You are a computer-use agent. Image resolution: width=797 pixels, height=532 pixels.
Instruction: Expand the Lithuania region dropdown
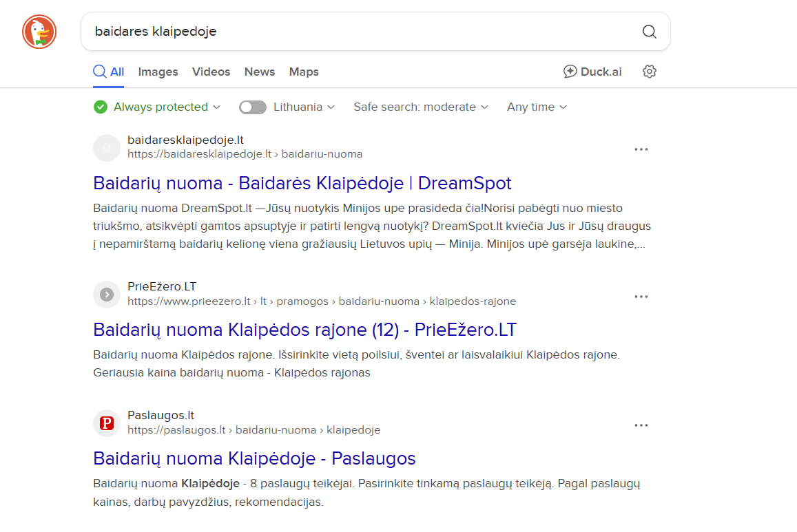click(x=304, y=107)
